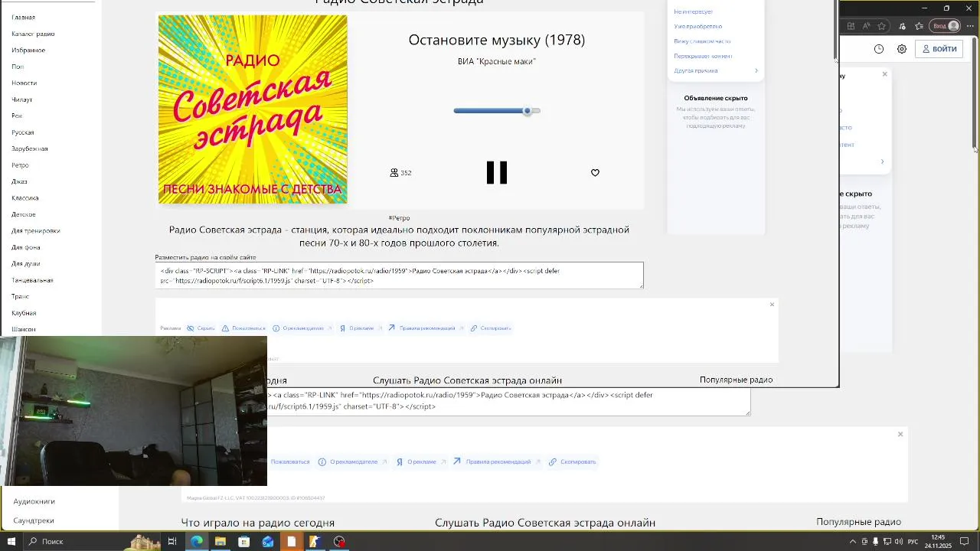Expand chevron in background ad feedback panel
Image resolution: width=980 pixels, height=551 pixels.
(882, 161)
